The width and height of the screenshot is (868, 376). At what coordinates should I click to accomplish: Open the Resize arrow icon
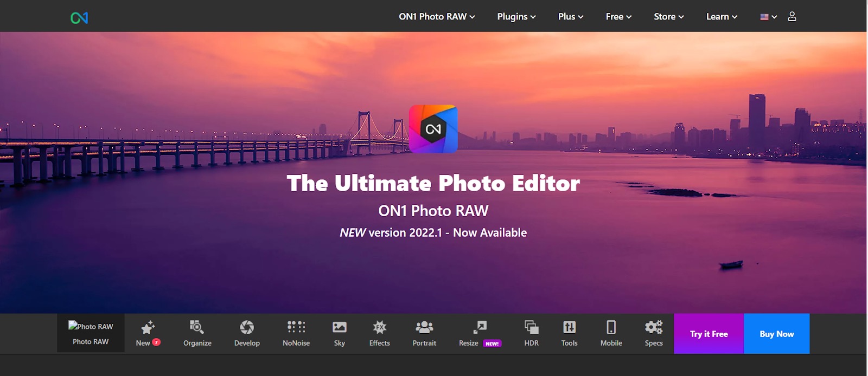[x=480, y=327]
